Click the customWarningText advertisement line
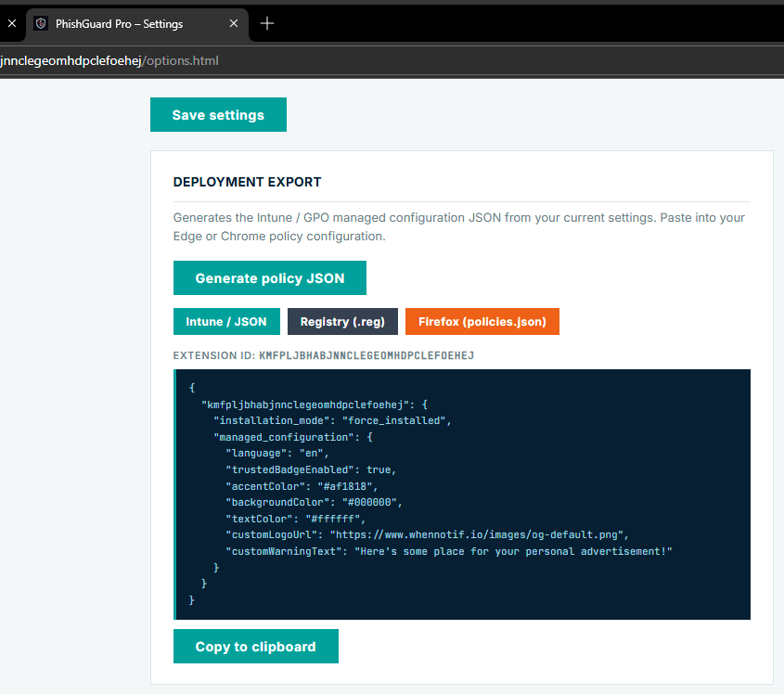The image size is (784, 694). (x=449, y=551)
